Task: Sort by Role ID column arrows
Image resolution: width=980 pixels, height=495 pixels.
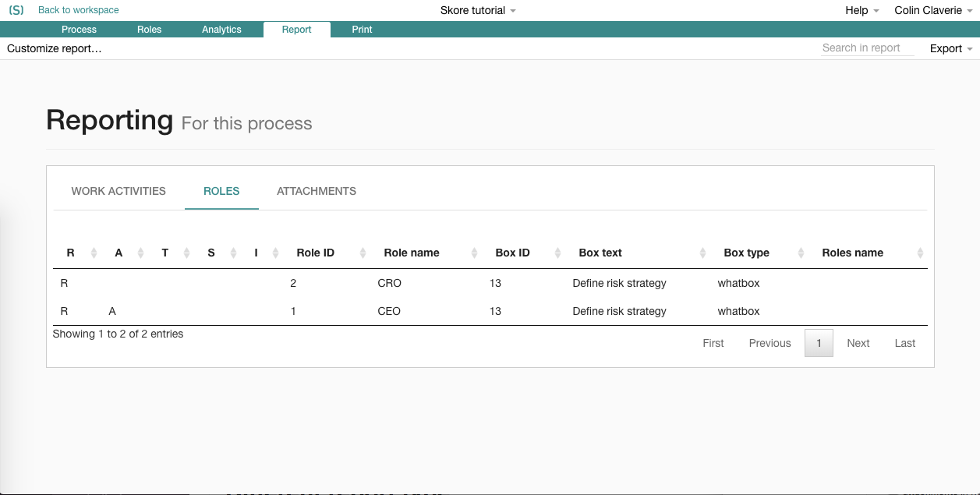Action: click(363, 253)
